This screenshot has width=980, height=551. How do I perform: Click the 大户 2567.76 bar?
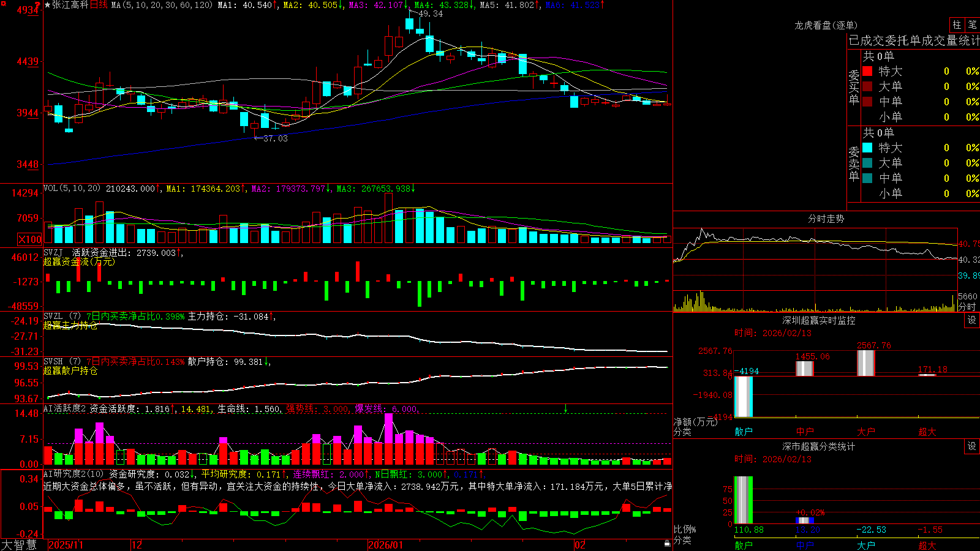(x=866, y=363)
